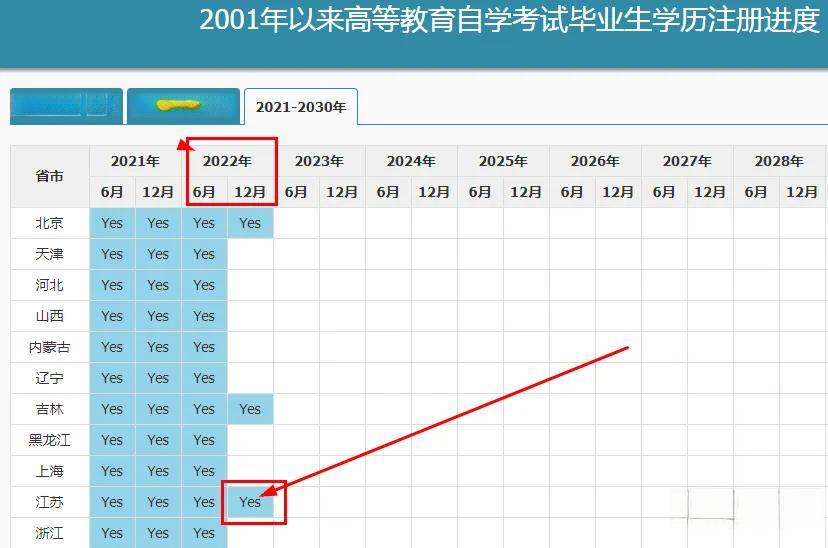Click 吉林's Yes for 2022年 12月

pyautogui.click(x=250, y=409)
